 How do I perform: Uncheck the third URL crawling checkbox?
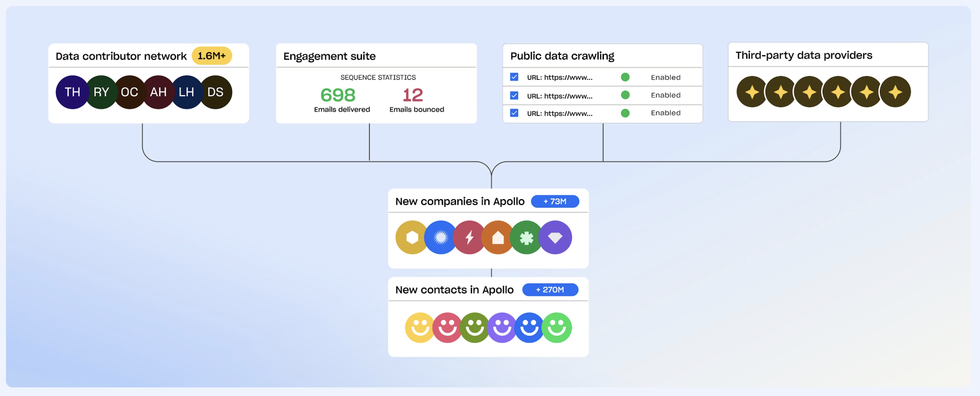[x=514, y=113]
